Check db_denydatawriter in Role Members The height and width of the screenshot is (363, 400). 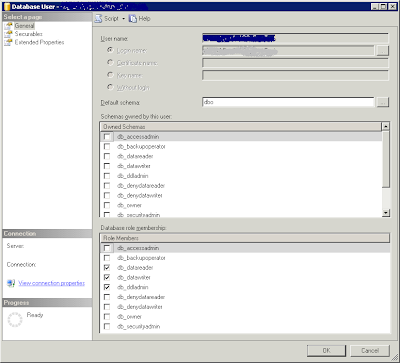coord(107,307)
